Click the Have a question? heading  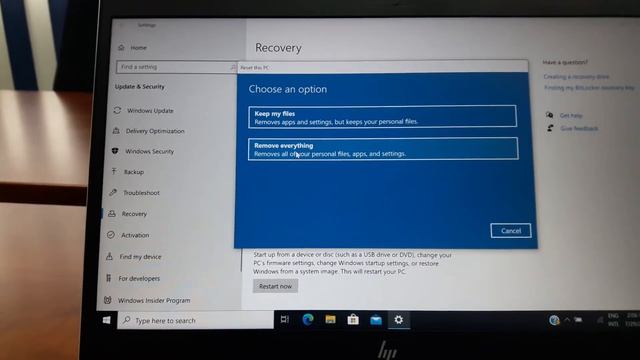point(565,62)
